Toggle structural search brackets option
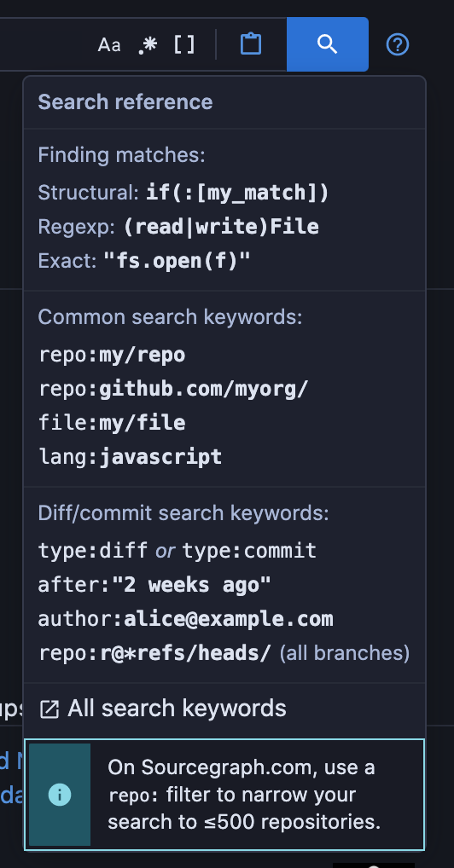Viewport: 454px width, 868px height. [184, 45]
